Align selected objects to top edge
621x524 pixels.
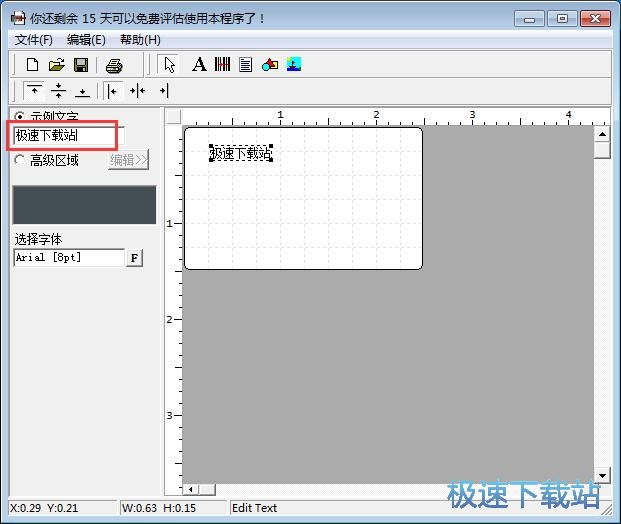coord(34,91)
